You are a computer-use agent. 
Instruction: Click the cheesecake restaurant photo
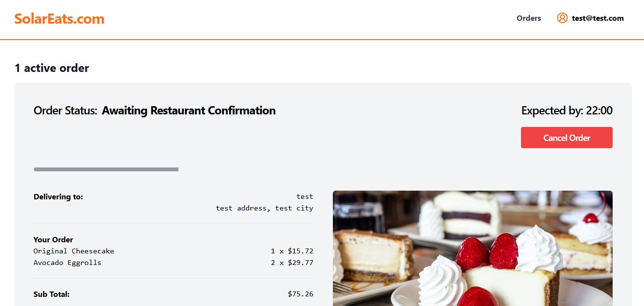coord(473,248)
